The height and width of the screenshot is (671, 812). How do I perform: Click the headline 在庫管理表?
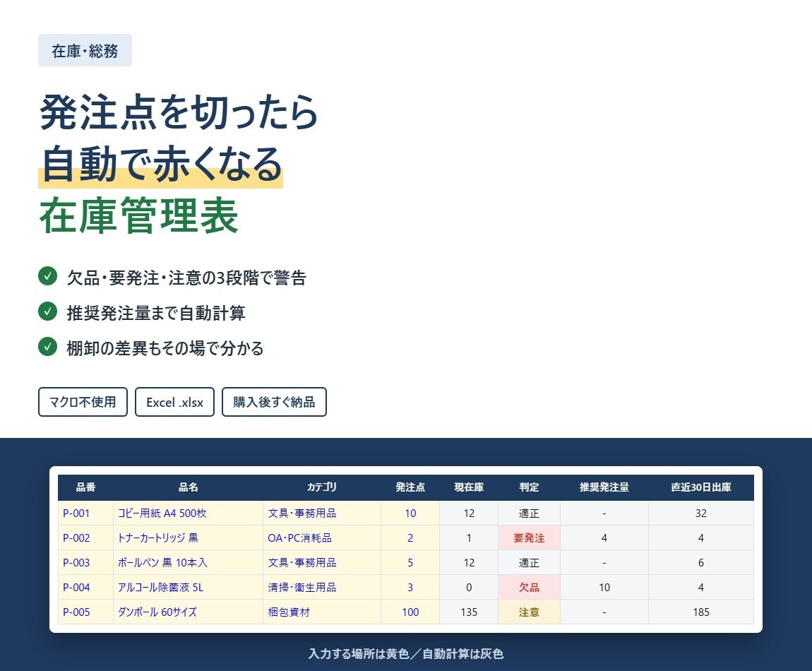pos(139,215)
